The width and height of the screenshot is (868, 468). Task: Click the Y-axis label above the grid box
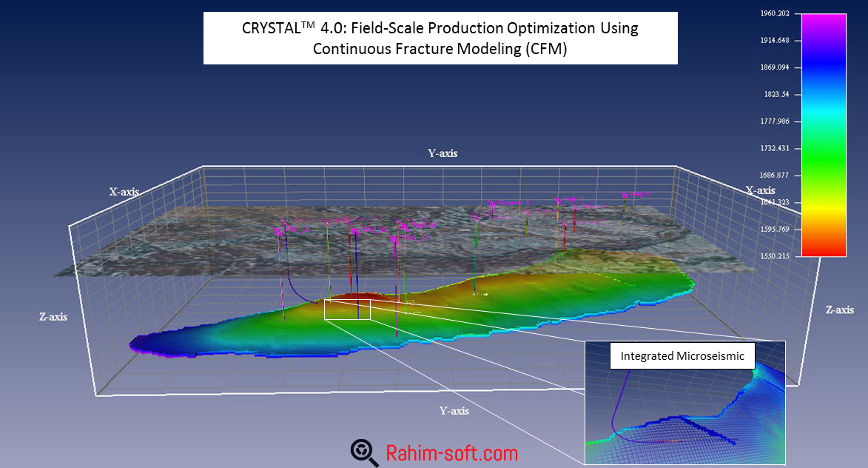point(443,153)
